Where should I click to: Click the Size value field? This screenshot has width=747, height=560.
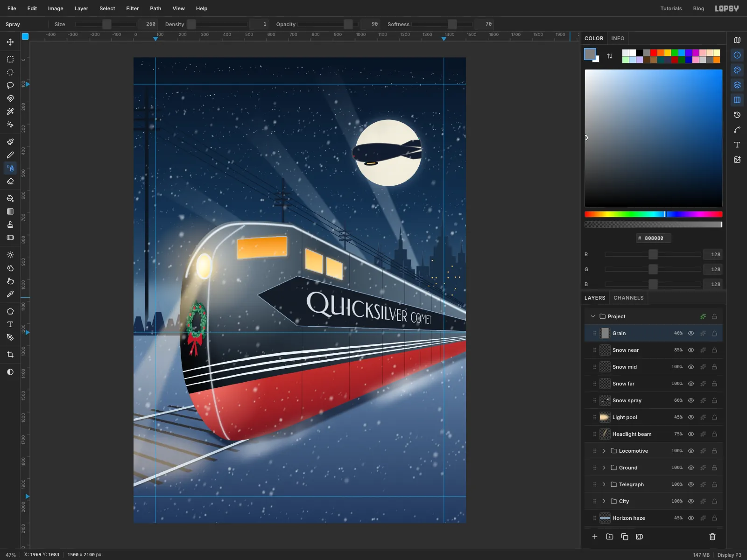148,24
